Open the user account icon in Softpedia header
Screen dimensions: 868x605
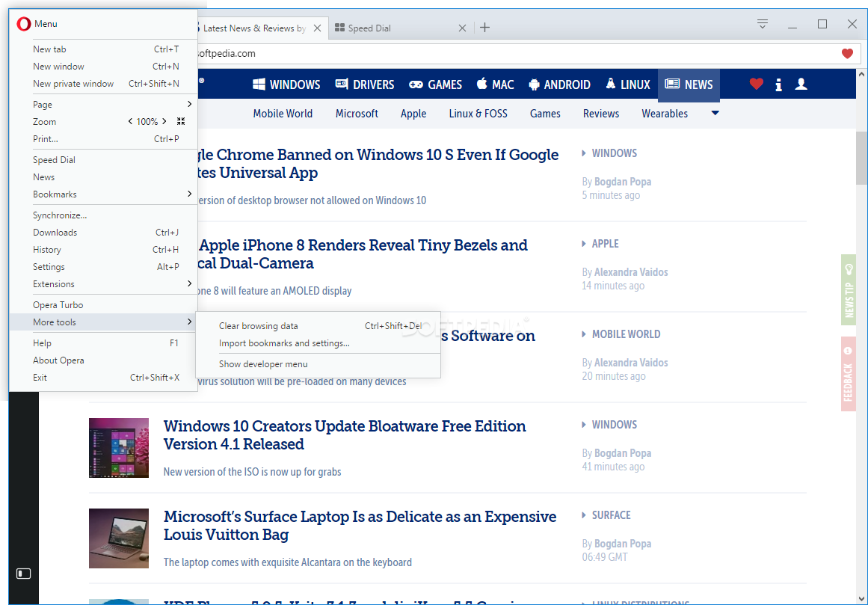(801, 85)
